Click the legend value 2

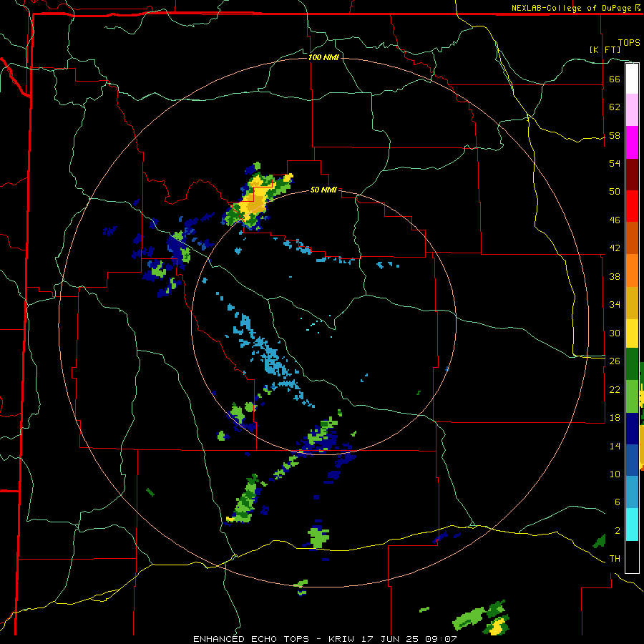[617, 530]
